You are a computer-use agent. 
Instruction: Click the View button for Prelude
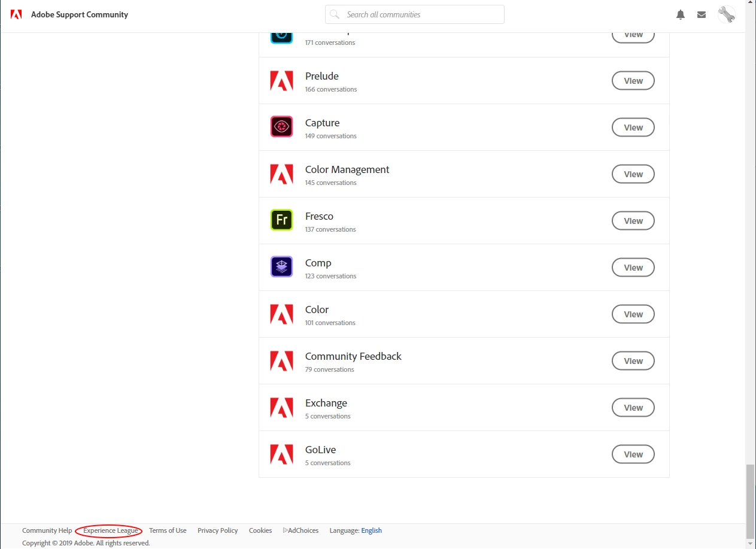click(633, 81)
